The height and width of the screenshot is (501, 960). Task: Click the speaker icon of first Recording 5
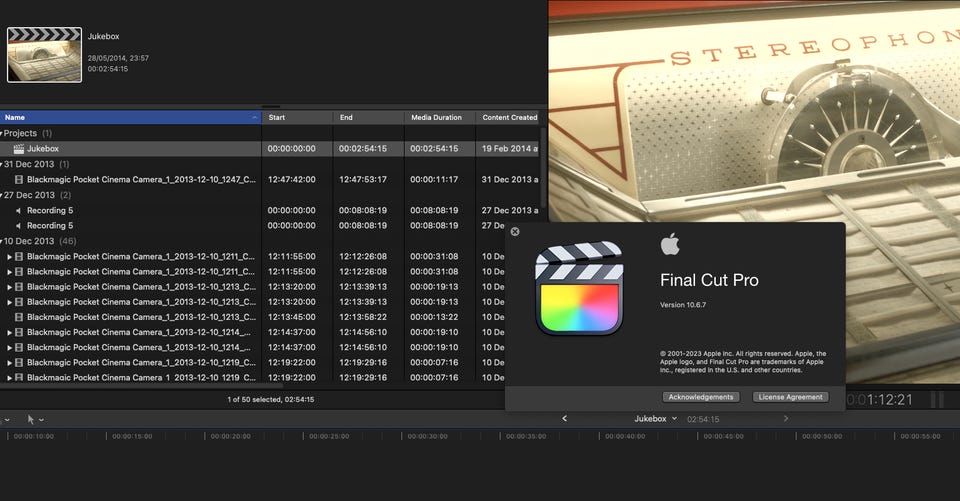coord(18,210)
